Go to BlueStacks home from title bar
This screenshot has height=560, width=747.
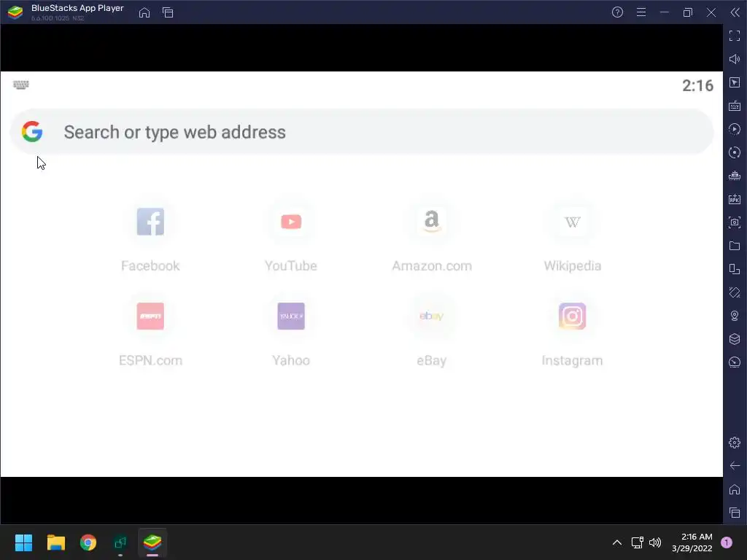click(x=144, y=12)
